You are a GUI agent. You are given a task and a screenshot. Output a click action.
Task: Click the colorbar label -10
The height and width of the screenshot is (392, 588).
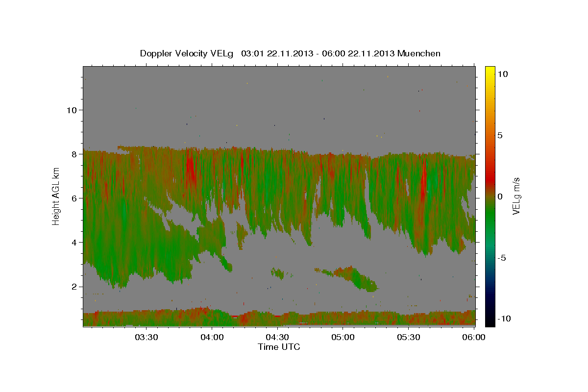point(504,318)
